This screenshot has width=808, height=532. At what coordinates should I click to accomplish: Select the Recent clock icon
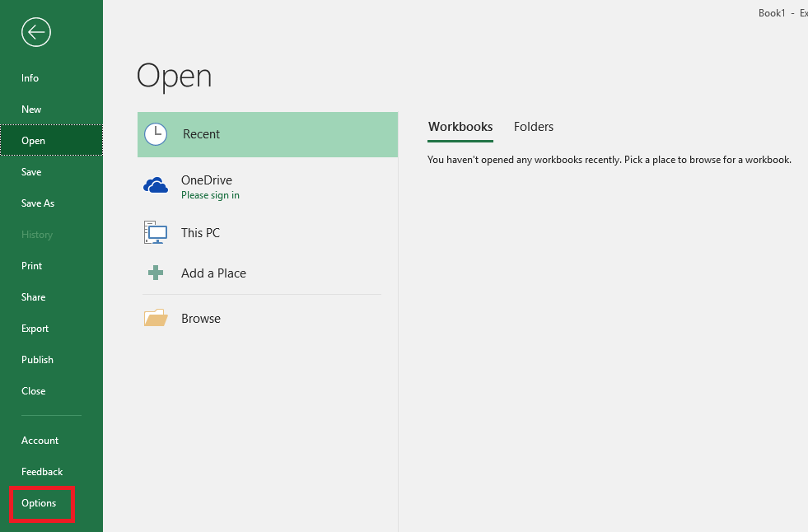coord(156,134)
